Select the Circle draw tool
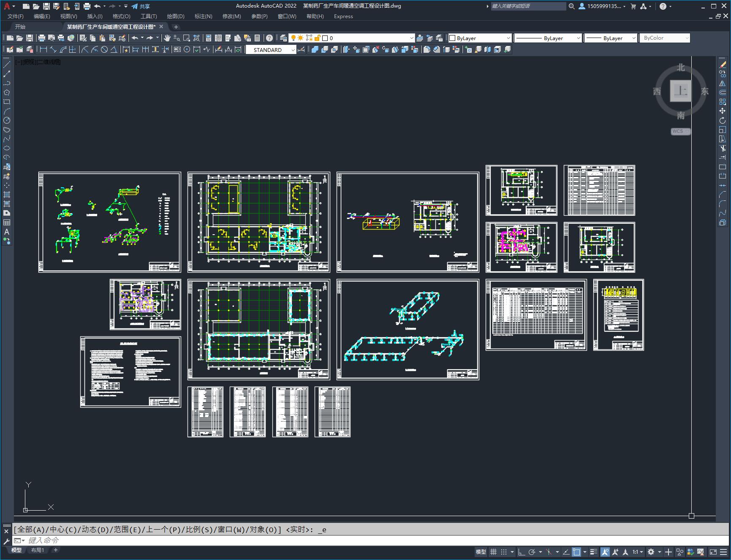The image size is (731, 560). 7,120
